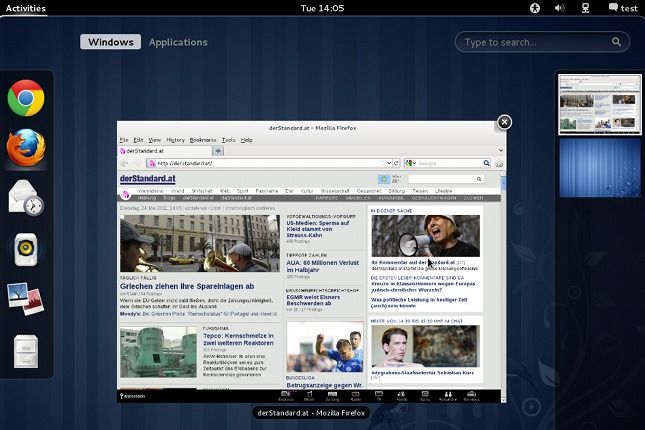Click the Greek musicians lead photo
The image size is (645, 430).
click(200, 243)
